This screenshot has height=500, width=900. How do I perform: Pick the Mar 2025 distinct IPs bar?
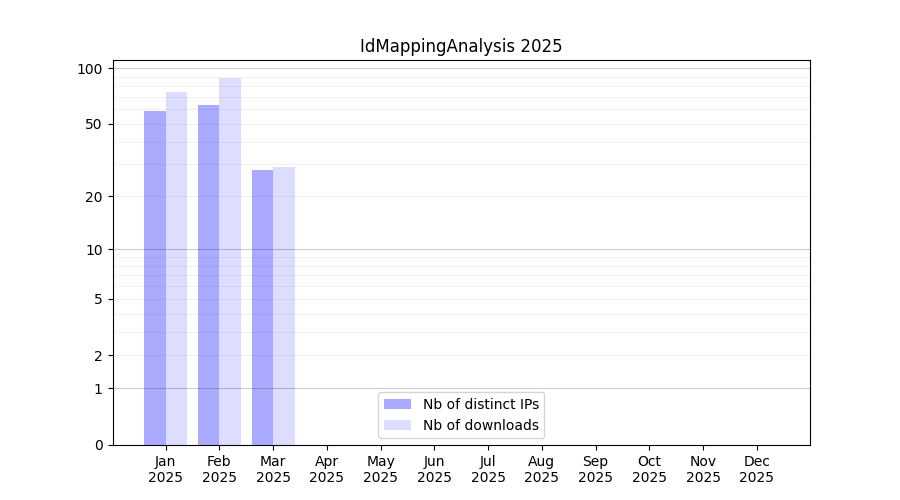(262, 307)
